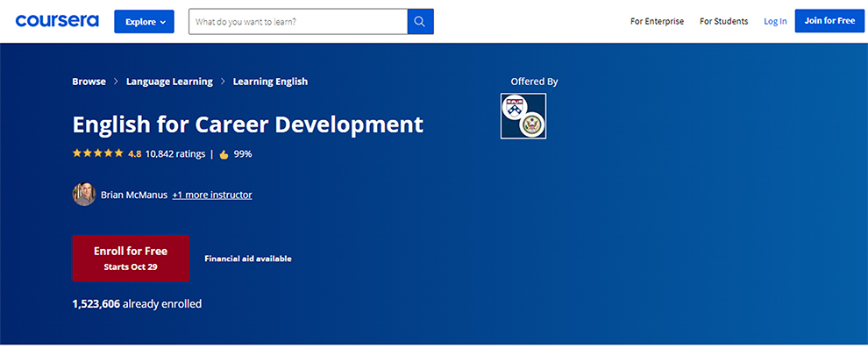Viewport: 868px width, 348px height.
Task: Open the For Enterprise link
Action: [x=657, y=22]
